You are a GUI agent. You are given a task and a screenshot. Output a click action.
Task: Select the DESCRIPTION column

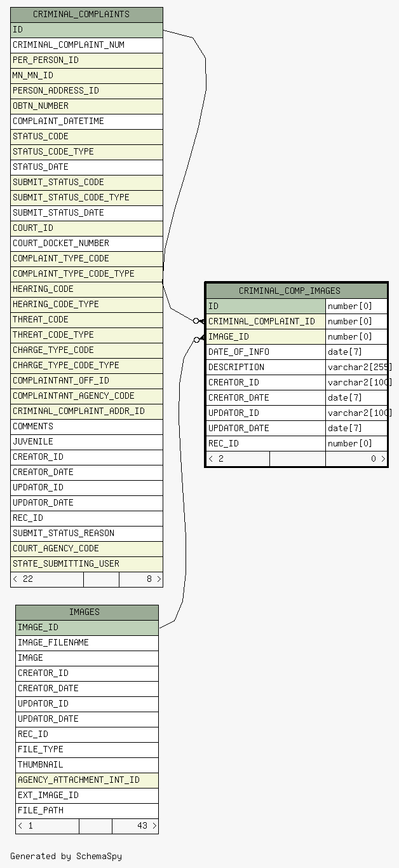tap(266, 368)
